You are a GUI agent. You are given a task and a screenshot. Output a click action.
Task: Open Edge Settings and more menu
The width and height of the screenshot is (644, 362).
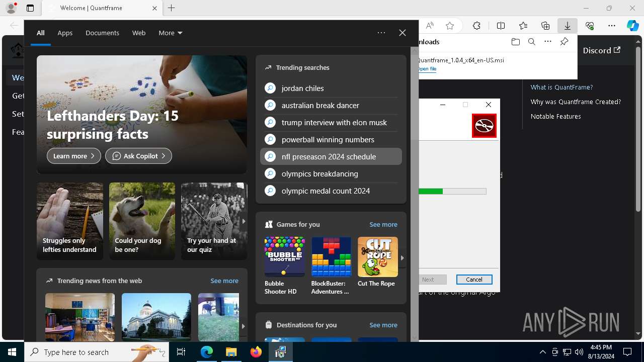point(612,26)
